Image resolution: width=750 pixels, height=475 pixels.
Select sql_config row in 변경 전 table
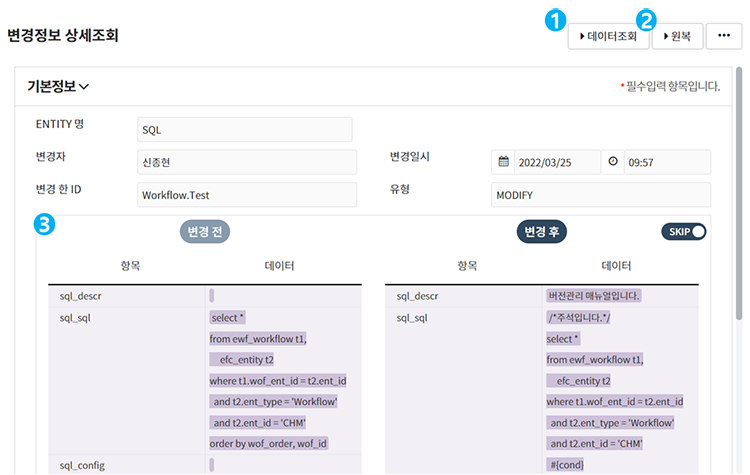[82, 465]
